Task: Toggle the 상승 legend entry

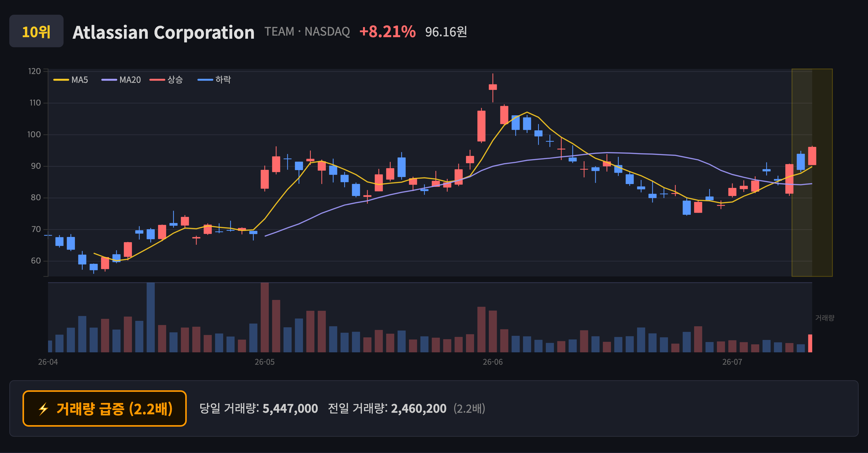Action: coord(166,80)
